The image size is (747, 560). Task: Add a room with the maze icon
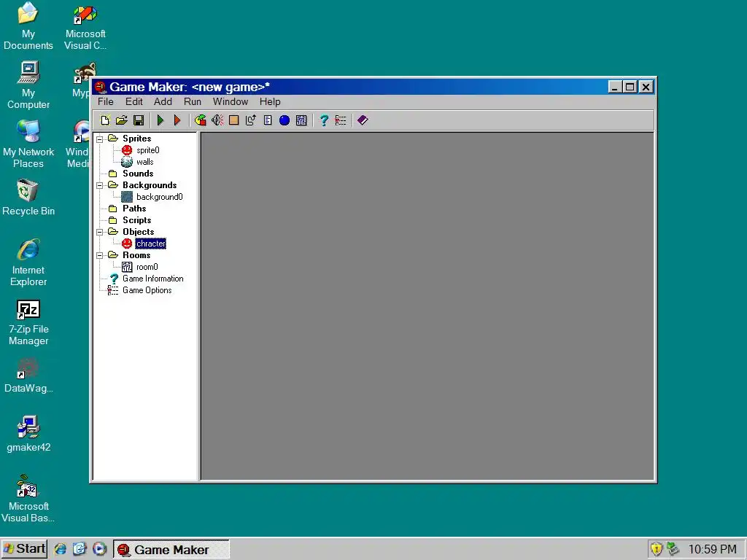click(x=301, y=120)
